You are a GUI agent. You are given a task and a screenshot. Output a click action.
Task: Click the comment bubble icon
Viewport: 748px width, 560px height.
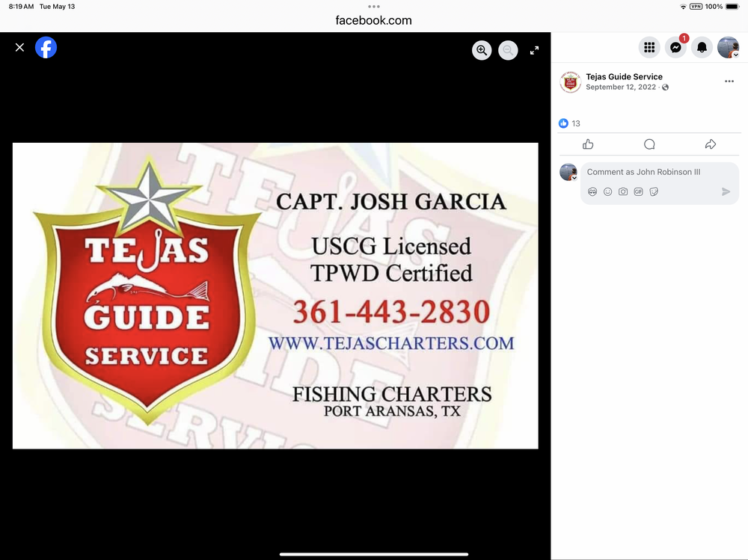pyautogui.click(x=649, y=144)
